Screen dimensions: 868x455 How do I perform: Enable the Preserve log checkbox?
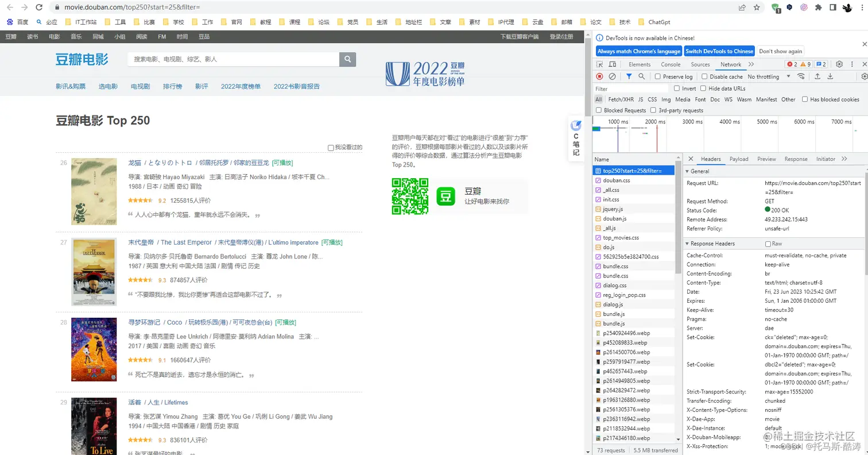658,76
